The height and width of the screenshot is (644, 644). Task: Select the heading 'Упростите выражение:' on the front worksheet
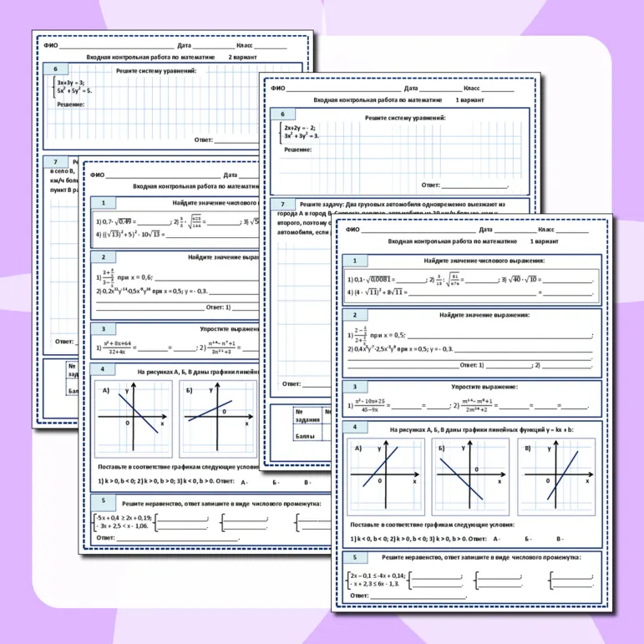[x=484, y=387]
